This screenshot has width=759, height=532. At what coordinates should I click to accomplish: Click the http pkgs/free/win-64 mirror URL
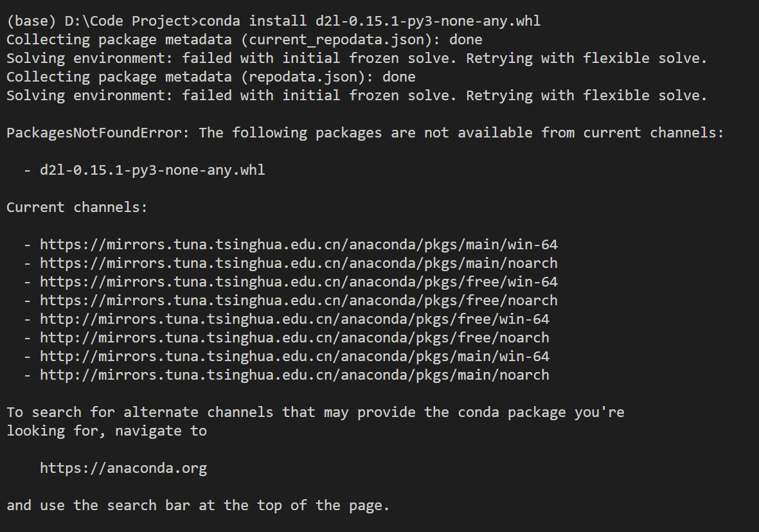tap(294, 319)
